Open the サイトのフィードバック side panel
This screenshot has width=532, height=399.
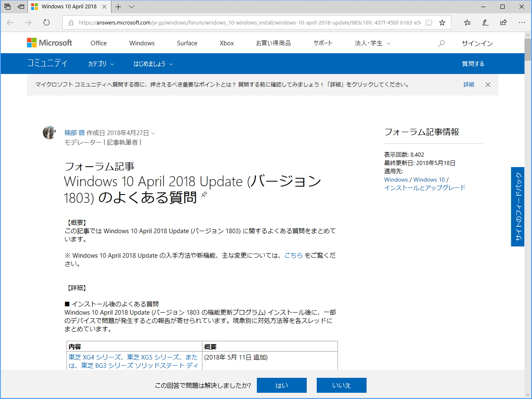[518, 207]
